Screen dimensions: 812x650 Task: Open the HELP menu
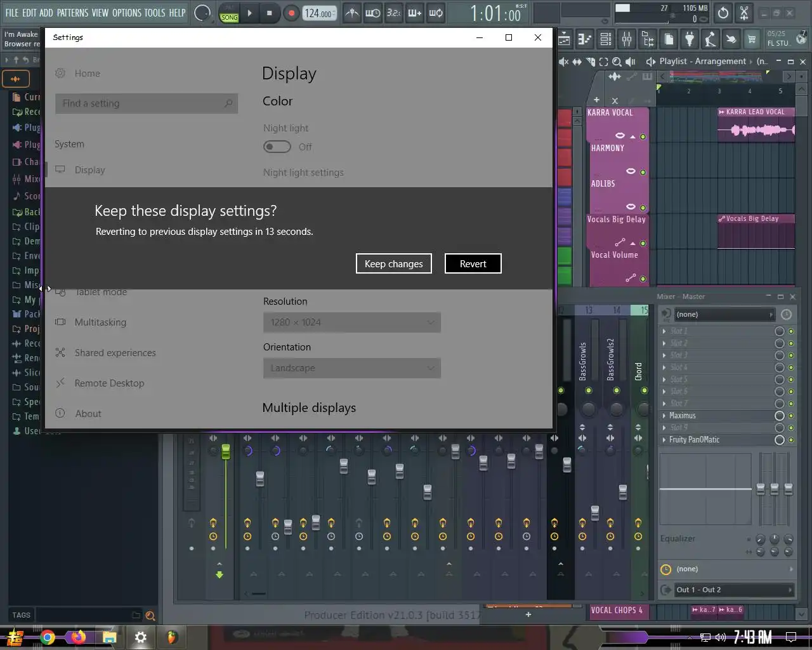click(x=177, y=13)
